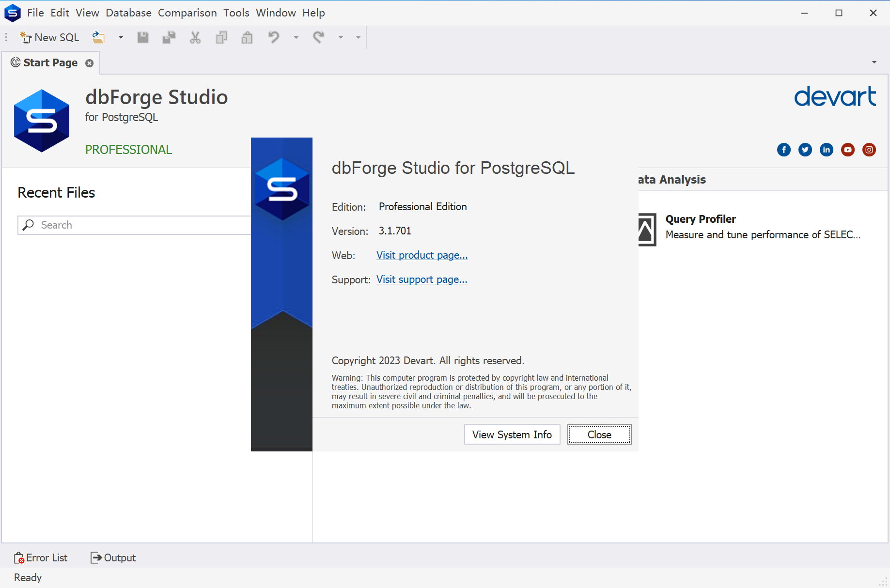The width and height of the screenshot is (890, 588).
Task: Expand the open file dropdown arrow
Action: coord(121,37)
